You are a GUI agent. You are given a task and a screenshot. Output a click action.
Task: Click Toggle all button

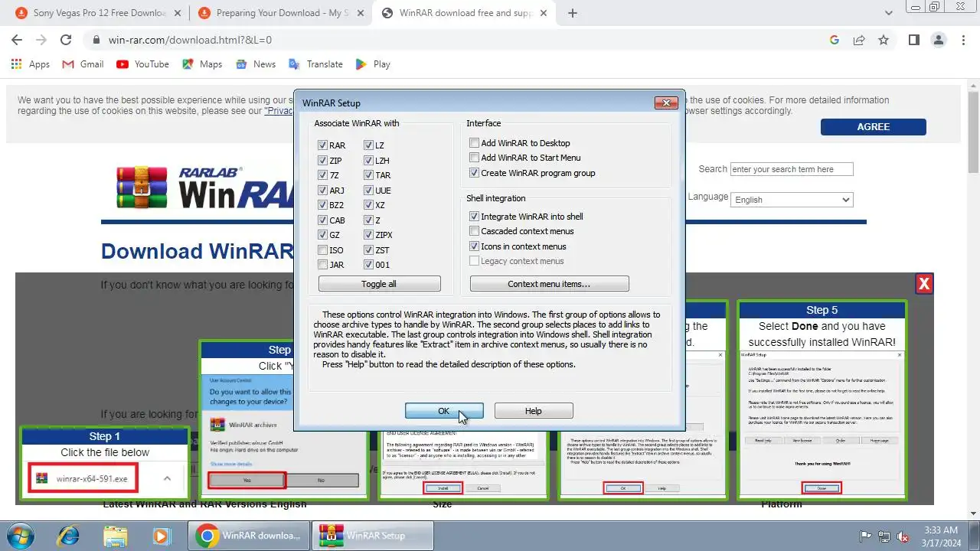pos(379,284)
